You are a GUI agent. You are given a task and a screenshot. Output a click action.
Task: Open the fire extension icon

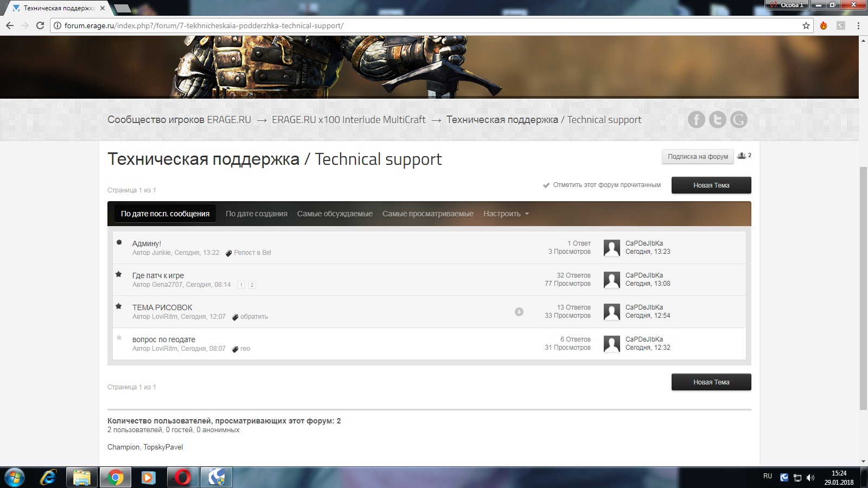tap(824, 25)
